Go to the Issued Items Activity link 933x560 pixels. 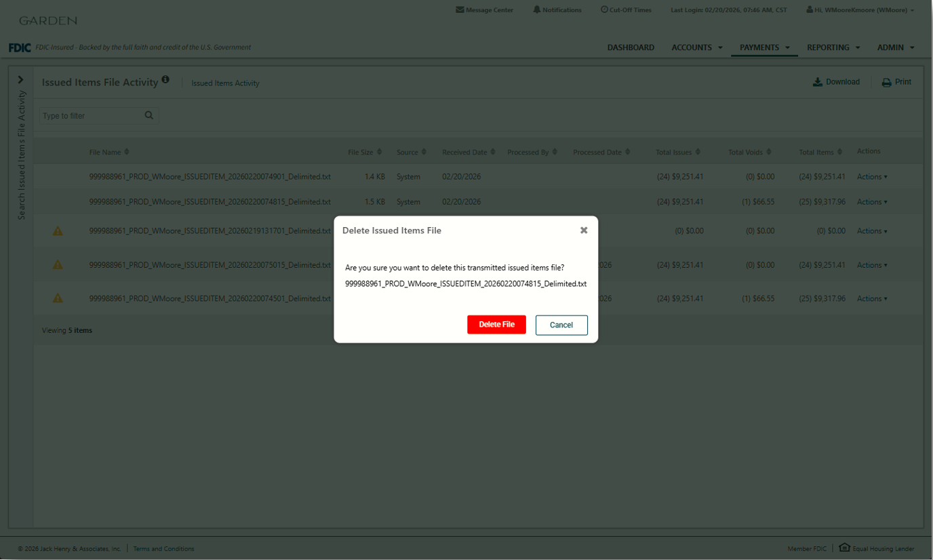225,83
